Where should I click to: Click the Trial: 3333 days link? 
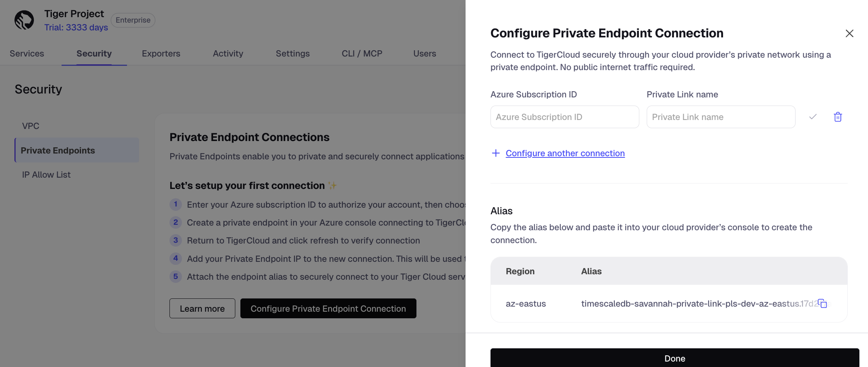(76, 27)
